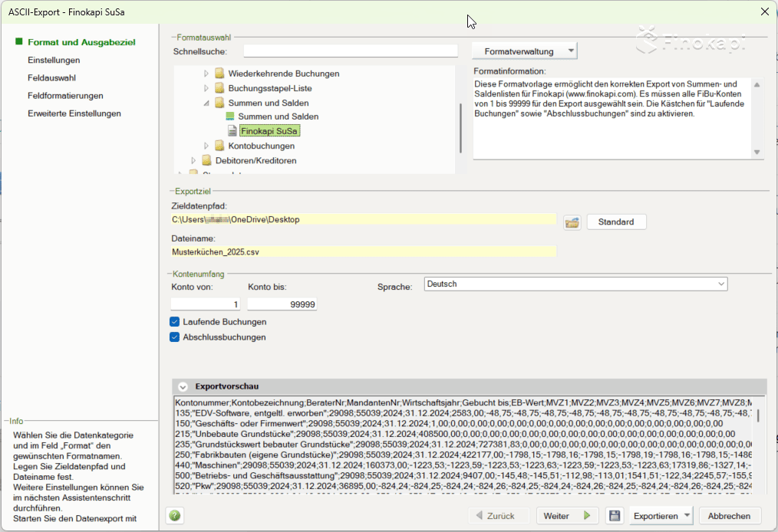Click the Buchungsstapel-Liste folder icon
This screenshot has width=778, height=532.
pos(219,88)
